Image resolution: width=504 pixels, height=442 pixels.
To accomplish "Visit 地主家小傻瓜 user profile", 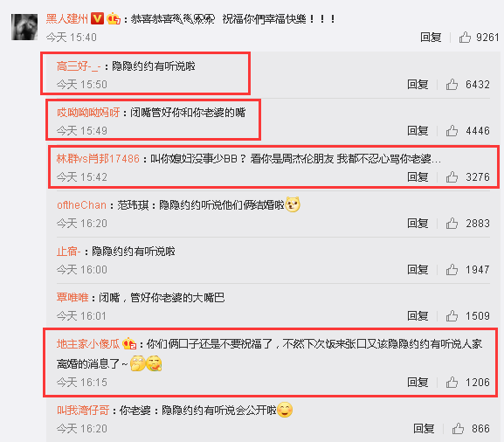I will click(88, 344).
